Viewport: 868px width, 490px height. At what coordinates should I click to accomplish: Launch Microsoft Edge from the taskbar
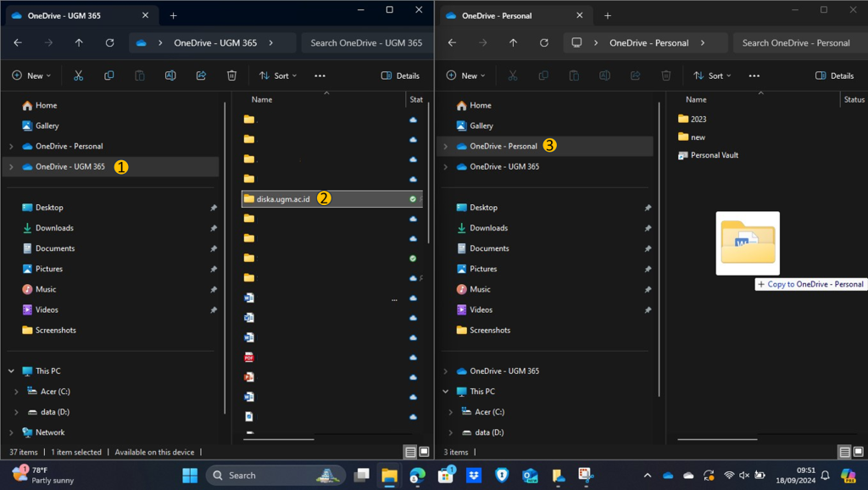417,475
